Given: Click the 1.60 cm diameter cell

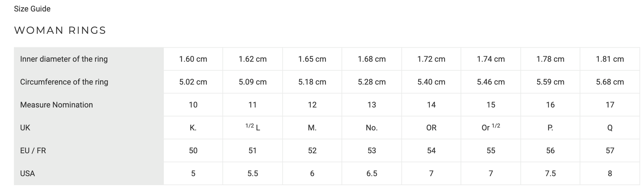Looking at the screenshot, I should pos(193,59).
